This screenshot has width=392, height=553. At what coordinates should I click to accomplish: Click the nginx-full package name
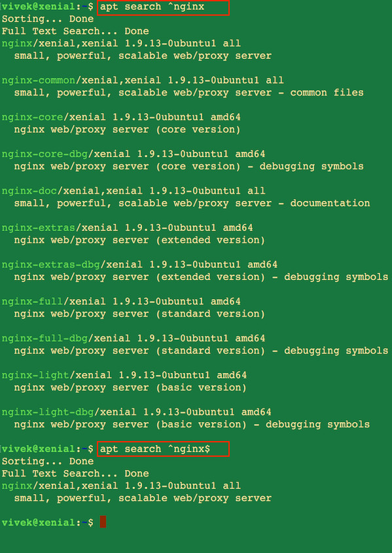(32, 302)
